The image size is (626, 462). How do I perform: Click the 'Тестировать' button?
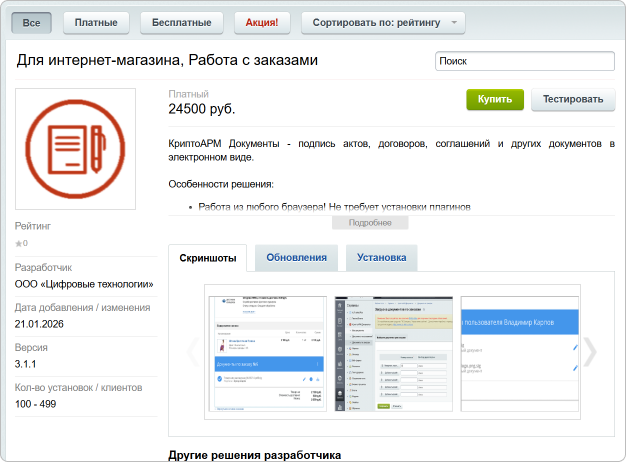coord(573,99)
